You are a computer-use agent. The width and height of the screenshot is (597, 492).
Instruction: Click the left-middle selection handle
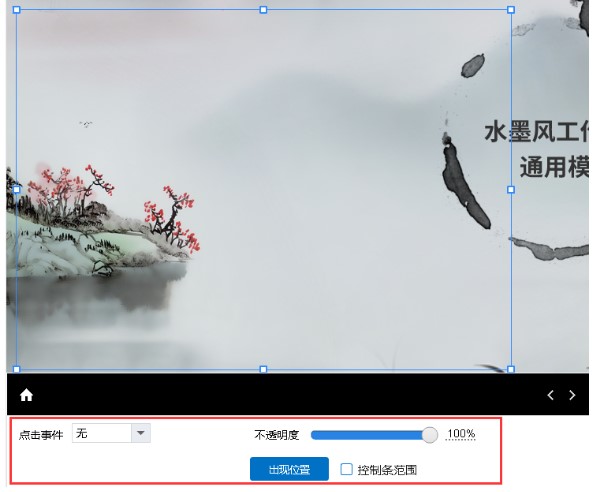click(x=16, y=189)
